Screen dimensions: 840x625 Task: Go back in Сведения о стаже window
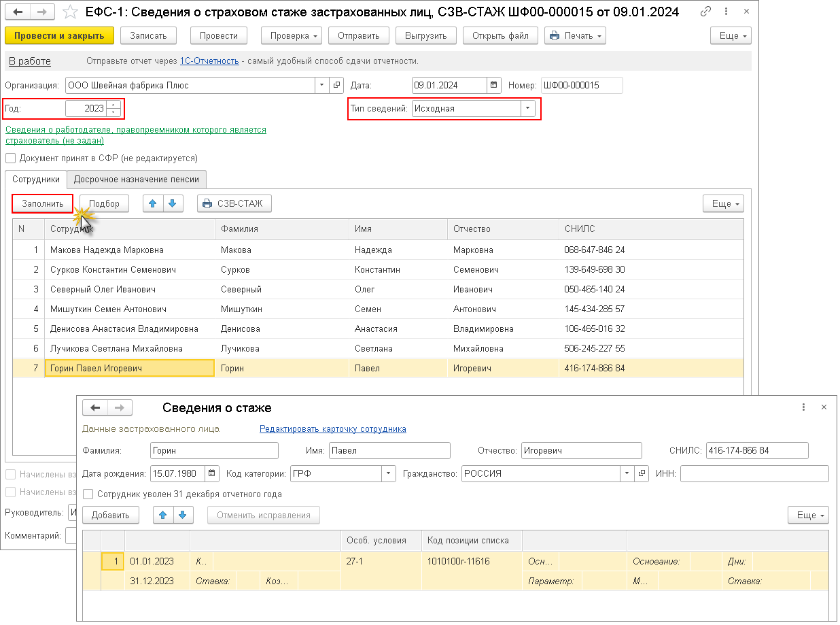click(x=95, y=407)
